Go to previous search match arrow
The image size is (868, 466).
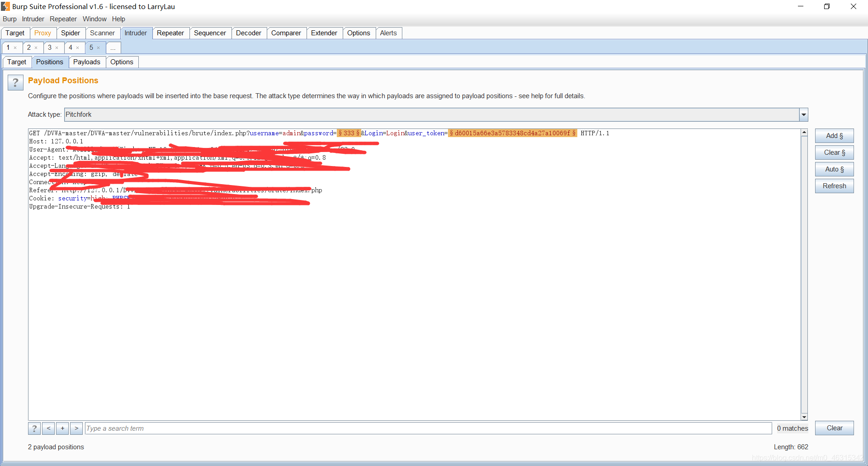click(x=48, y=428)
